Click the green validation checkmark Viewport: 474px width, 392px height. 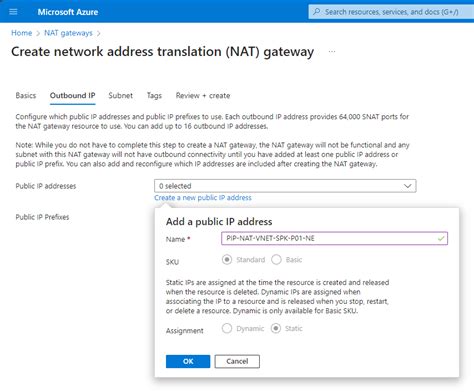pyautogui.click(x=441, y=238)
